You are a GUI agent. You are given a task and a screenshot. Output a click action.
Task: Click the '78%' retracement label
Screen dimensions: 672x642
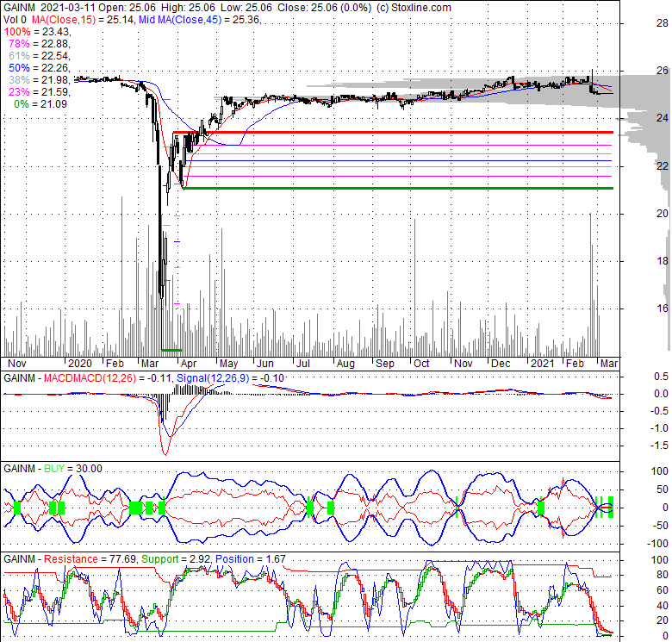pos(19,44)
